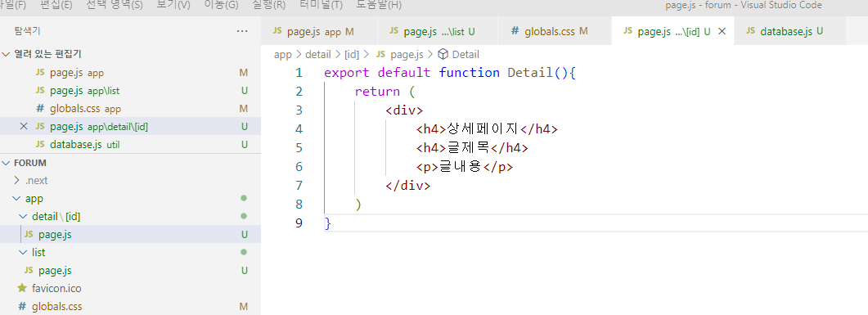This screenshot has height=315, width=868.
Task: Open the 보기(V) menu
Action: (173, 5)
